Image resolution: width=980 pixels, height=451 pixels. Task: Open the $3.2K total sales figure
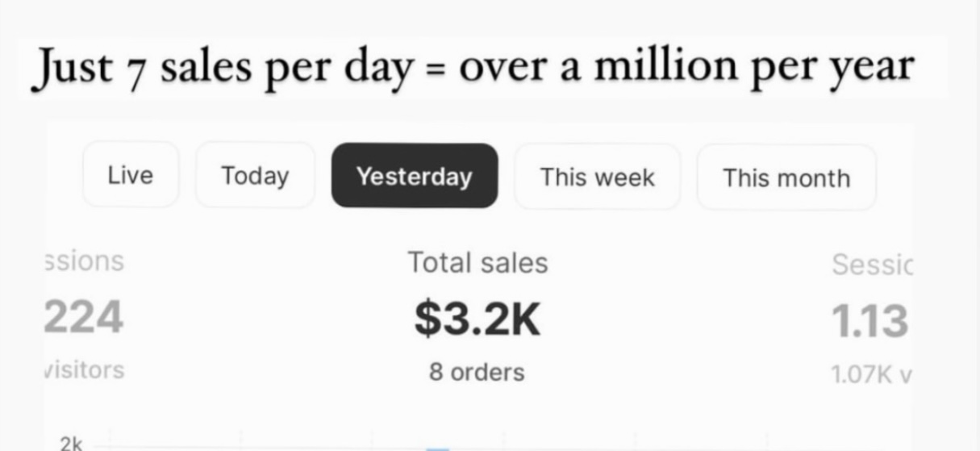click(477, 318)
